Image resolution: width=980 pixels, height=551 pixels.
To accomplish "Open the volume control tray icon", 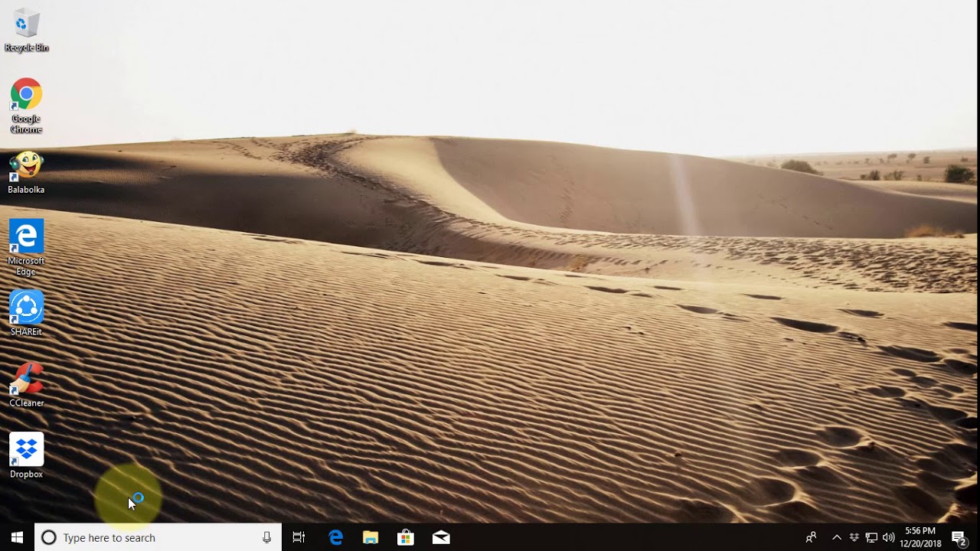I will pos(888,537).
